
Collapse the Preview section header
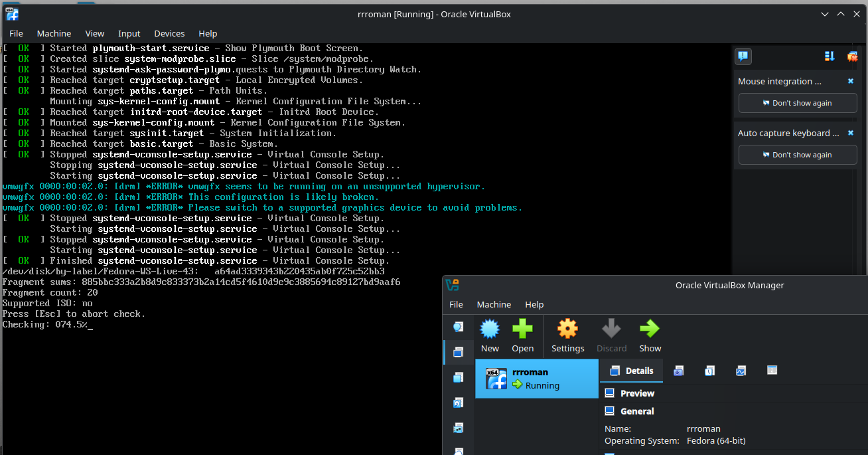point(636,393)
